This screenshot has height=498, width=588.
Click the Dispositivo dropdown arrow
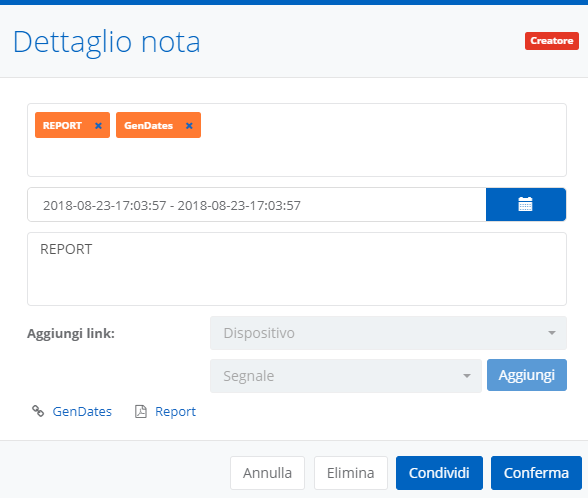coord(552,333)
